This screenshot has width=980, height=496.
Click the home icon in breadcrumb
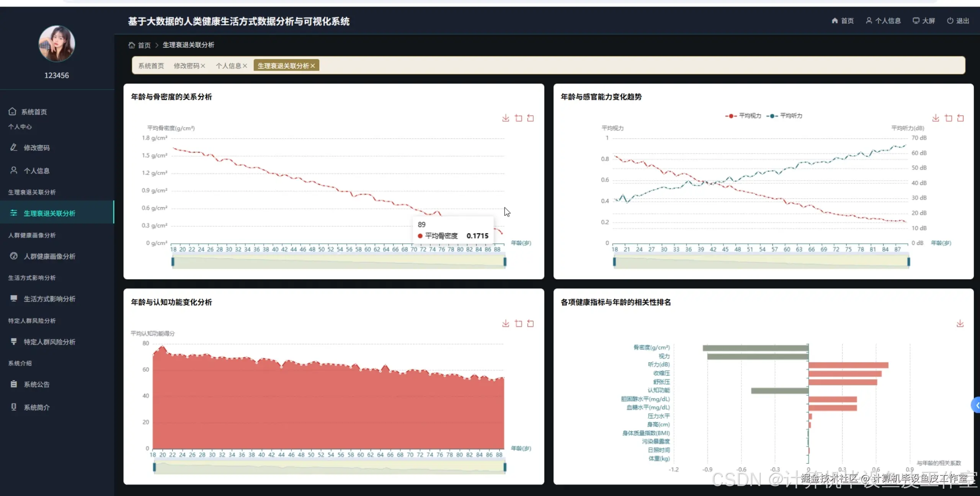(x=132, y=45)
